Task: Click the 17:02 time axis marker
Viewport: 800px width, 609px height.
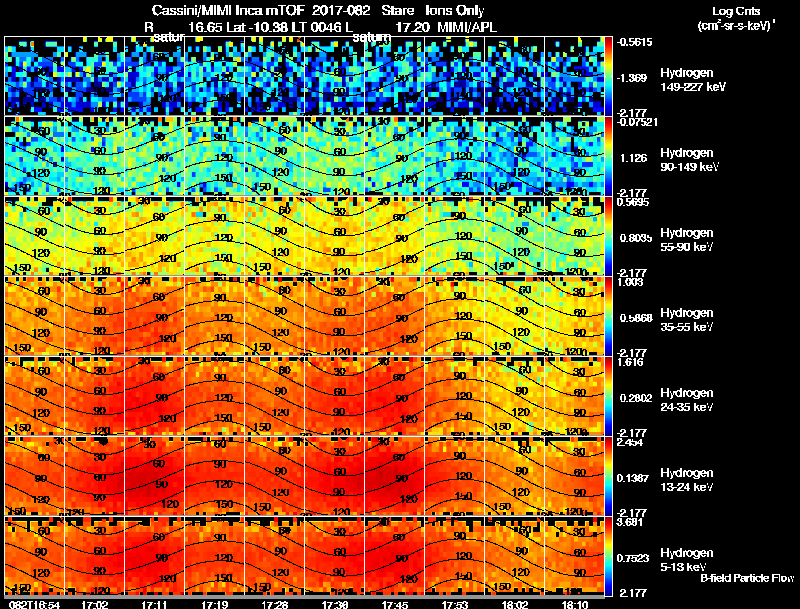Action: 94,604
